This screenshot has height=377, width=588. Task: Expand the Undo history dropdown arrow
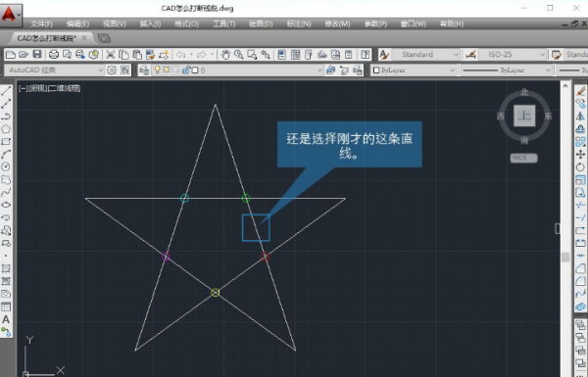point(191,55)
